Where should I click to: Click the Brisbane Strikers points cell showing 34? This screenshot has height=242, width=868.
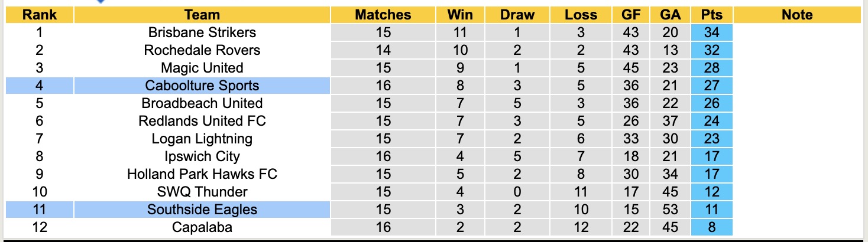(x=711, y=32)
